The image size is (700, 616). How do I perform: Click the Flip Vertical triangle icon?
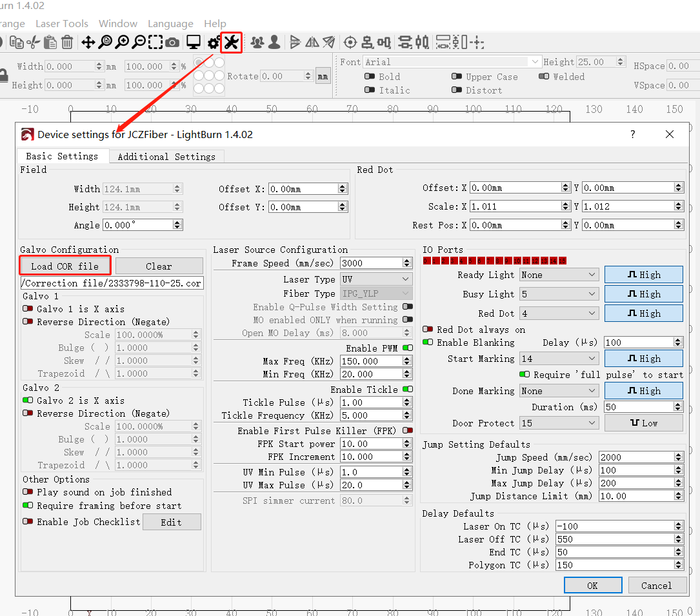[295, 43]
